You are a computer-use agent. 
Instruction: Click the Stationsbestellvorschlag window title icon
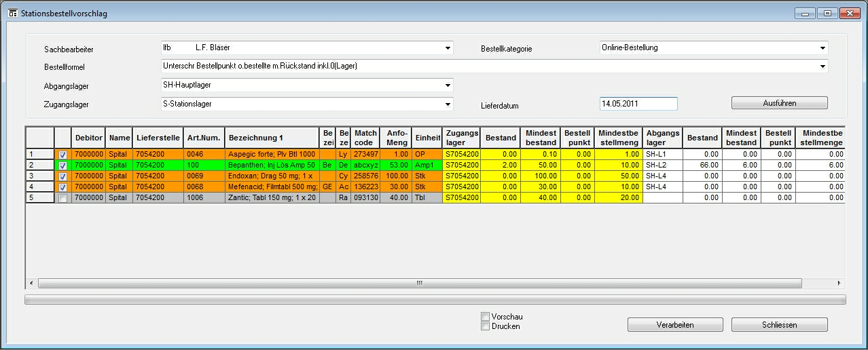pyautogui.click(x=12, y=14)
